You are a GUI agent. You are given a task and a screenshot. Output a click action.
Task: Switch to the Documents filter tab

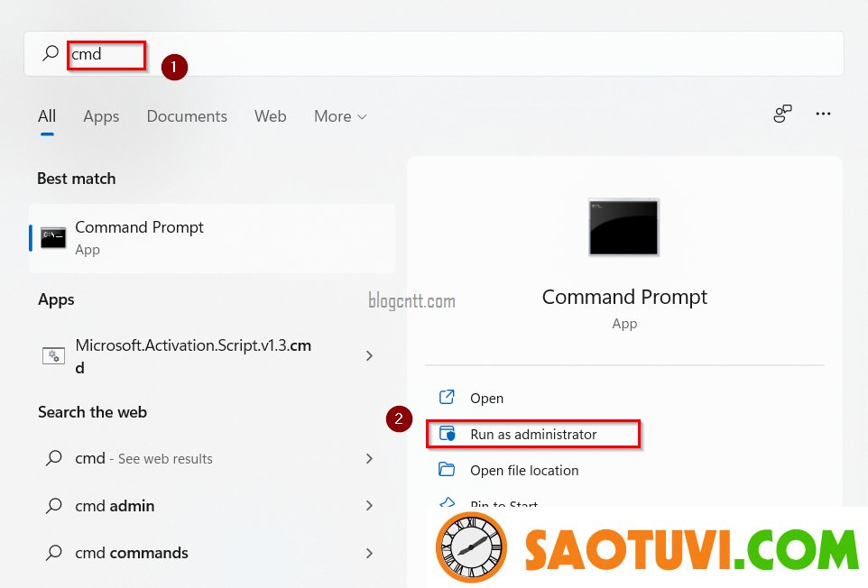[x=187, y=116]
